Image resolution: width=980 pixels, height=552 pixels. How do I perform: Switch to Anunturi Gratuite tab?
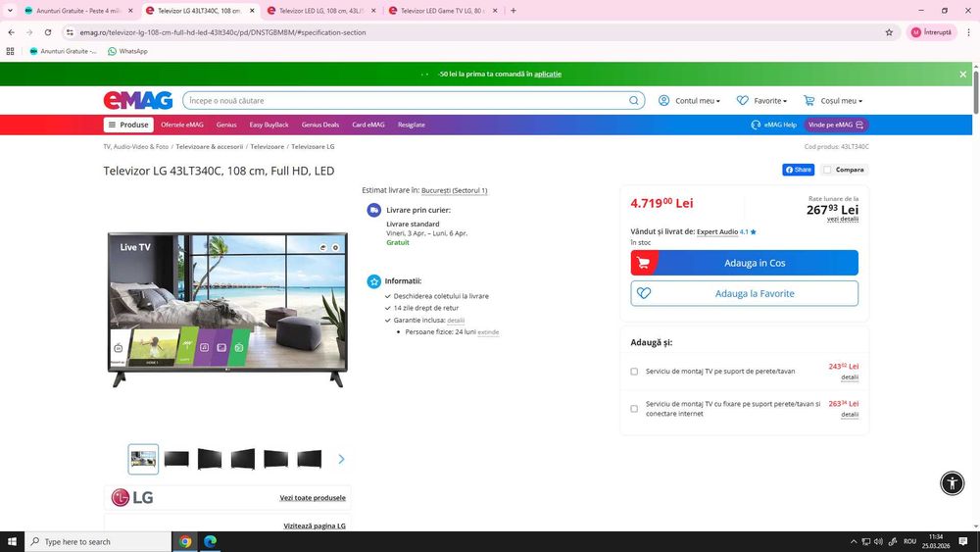pyautogui.click(x=78, y=11)
